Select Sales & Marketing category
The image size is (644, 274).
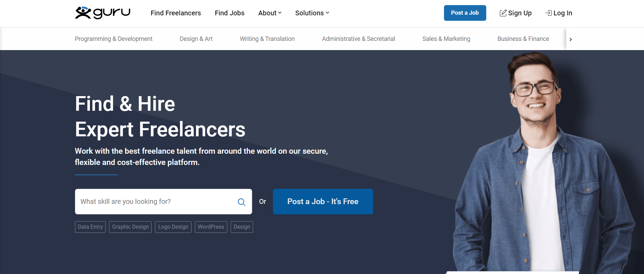446,39
